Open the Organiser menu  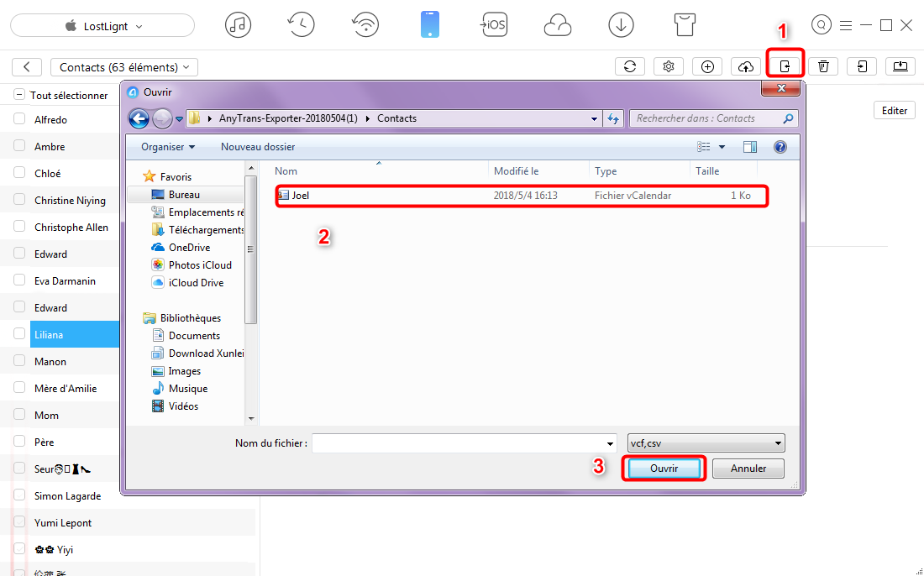[x=165, y=146]
